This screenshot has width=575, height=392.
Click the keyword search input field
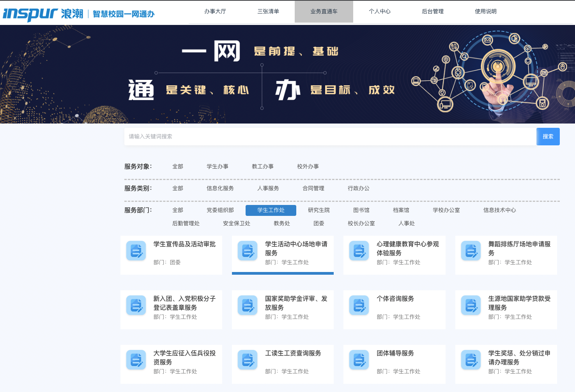(x=330, y=136)
